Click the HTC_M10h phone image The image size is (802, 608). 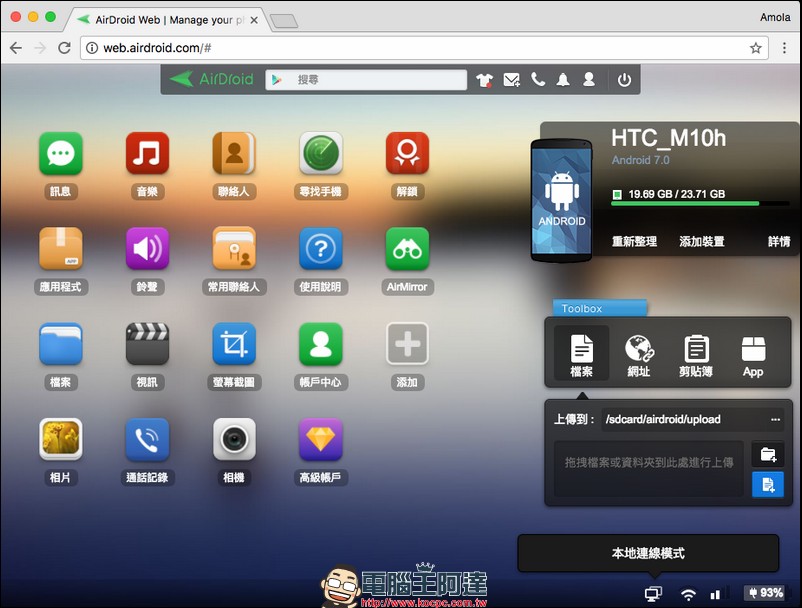pos(562,200)
